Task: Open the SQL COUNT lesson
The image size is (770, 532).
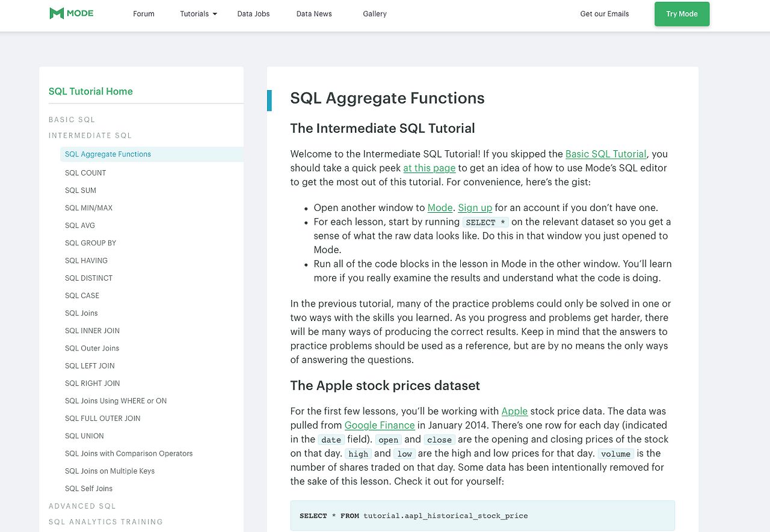Action: [85, 173]
